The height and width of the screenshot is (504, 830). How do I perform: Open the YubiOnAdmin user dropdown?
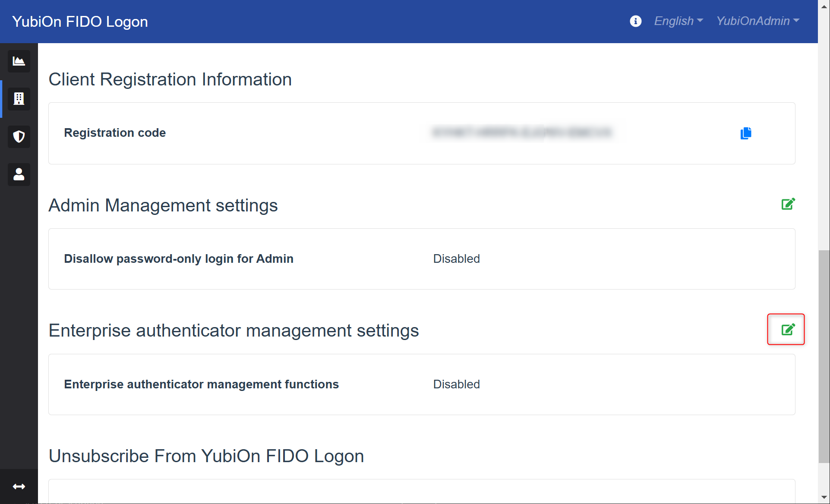[758, 21]
